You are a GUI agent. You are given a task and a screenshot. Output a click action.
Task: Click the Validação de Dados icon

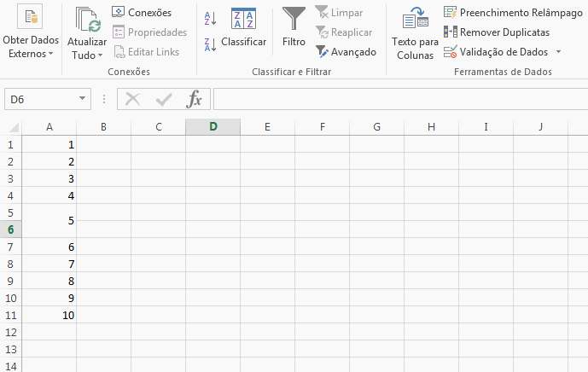pyautogui.click(x=451, y=52)
